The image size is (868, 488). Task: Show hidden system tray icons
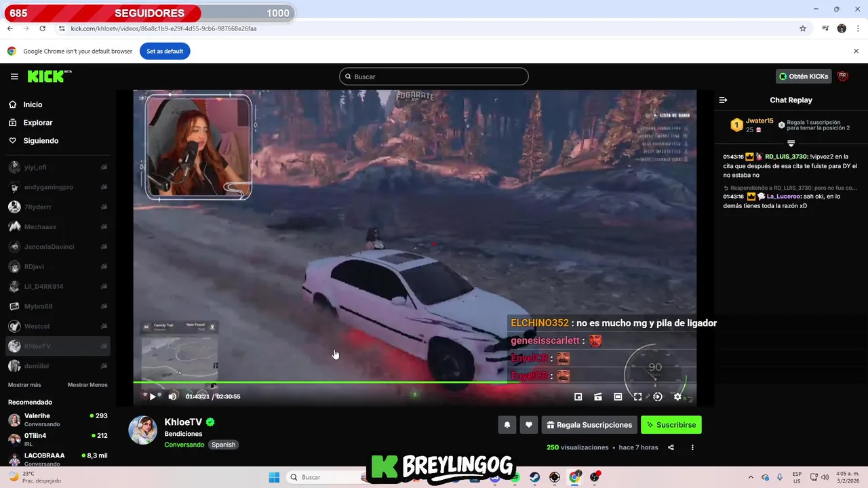pos(751,477)
